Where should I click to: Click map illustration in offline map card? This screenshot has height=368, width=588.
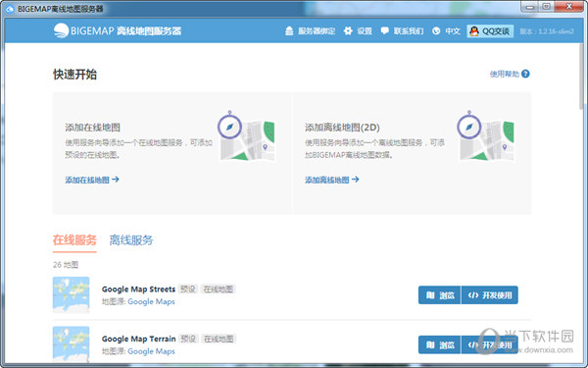click(x=486, y=135)
